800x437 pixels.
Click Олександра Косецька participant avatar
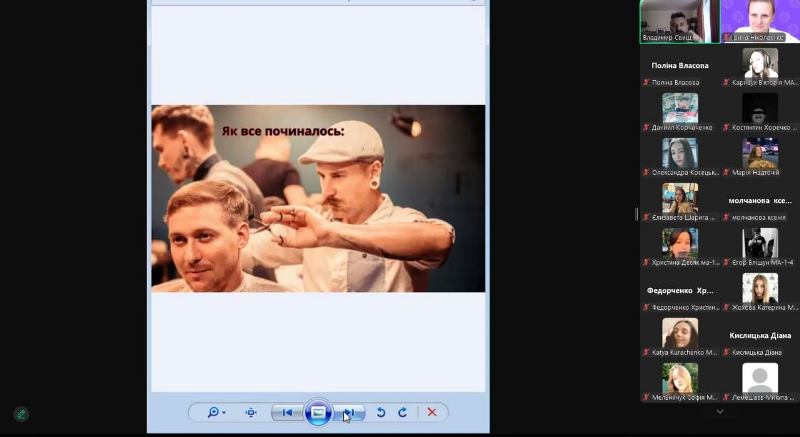(x=680, y=152)
